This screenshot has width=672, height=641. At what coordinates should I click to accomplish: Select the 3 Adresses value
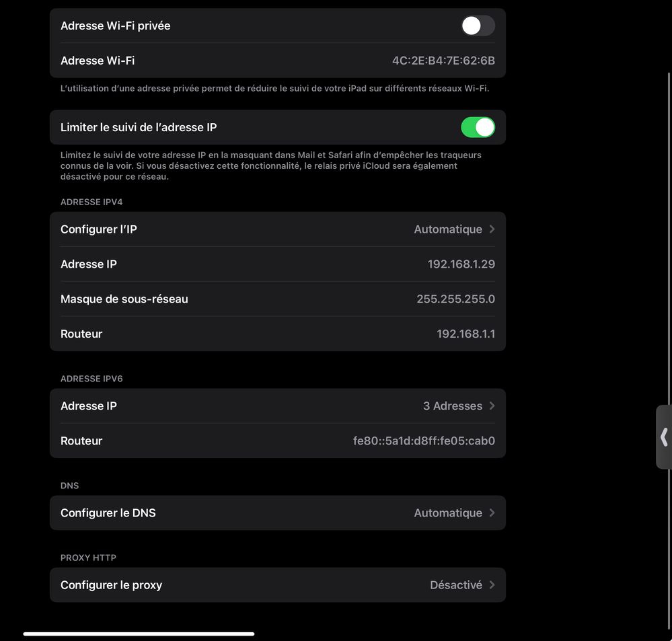click(x=452, y=406)
